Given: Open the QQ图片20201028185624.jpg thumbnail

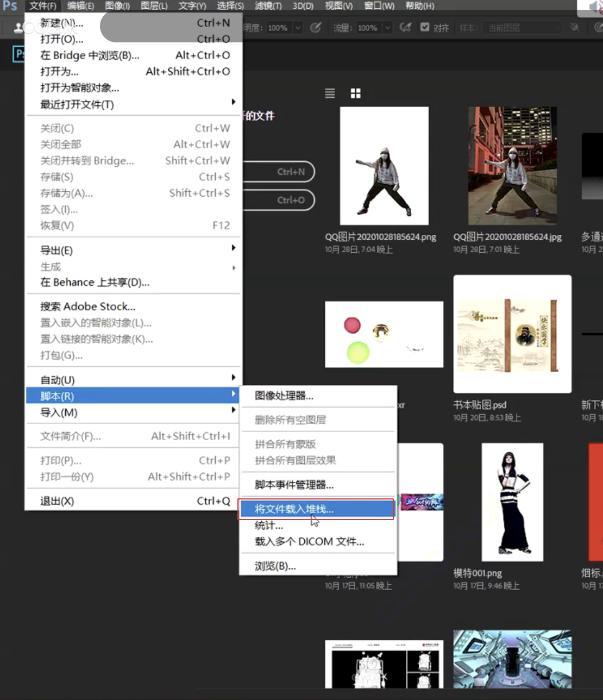Looking at the screenshot, I should (512, 166).
